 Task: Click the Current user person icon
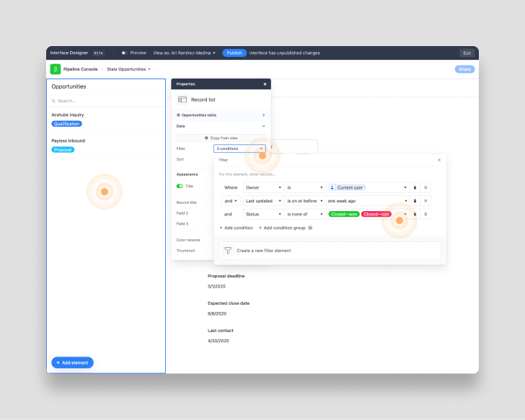332,187
